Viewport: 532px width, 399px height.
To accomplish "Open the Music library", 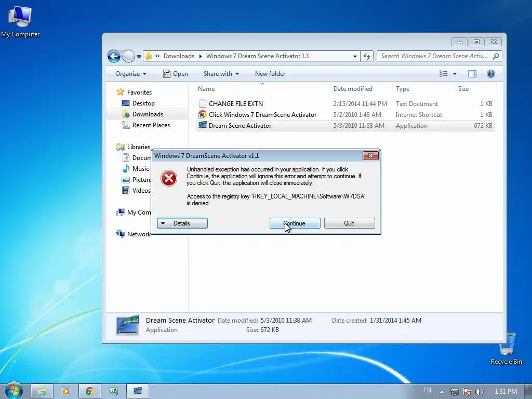I will tap(140, 169).
